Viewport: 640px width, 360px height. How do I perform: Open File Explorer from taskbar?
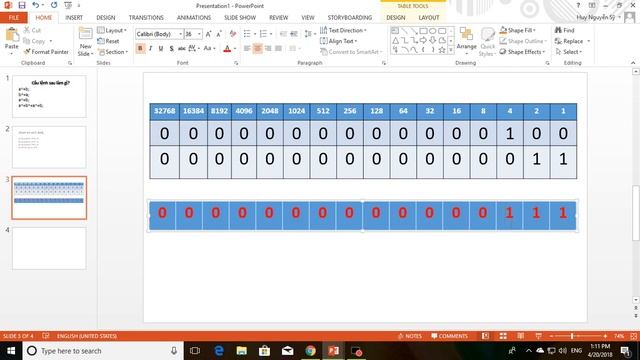coord(242,351)
